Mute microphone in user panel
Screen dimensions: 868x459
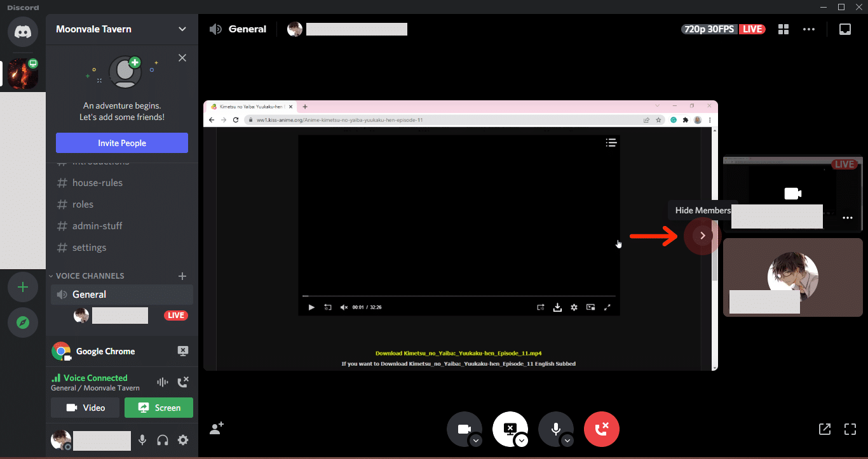click(142, 439)
